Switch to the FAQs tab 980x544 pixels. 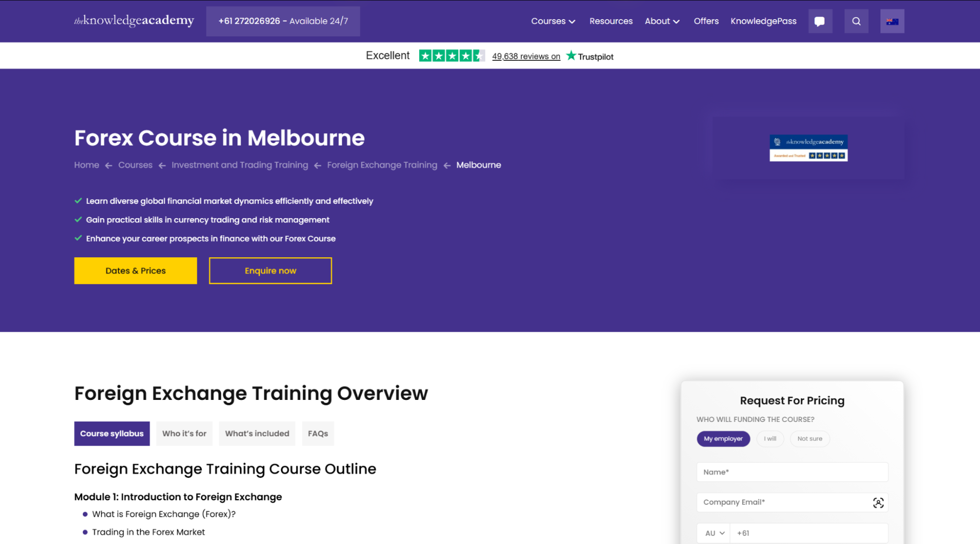coord(318,434)
